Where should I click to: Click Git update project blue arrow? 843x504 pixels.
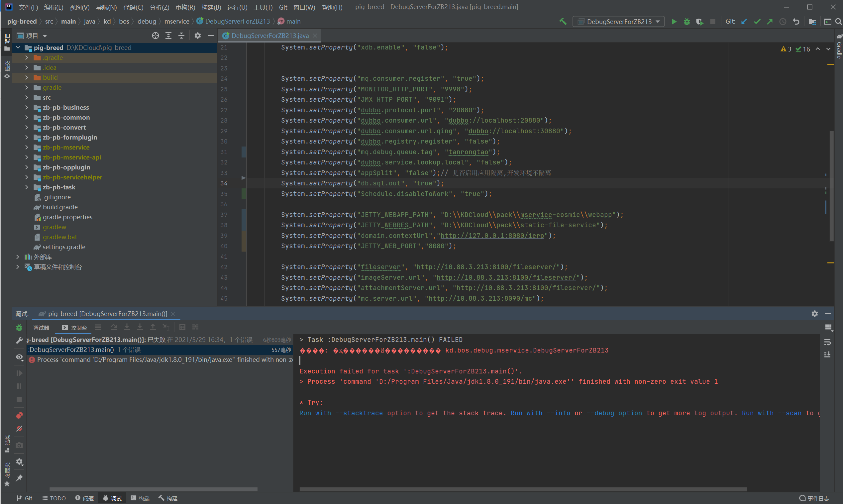point(744,21)
